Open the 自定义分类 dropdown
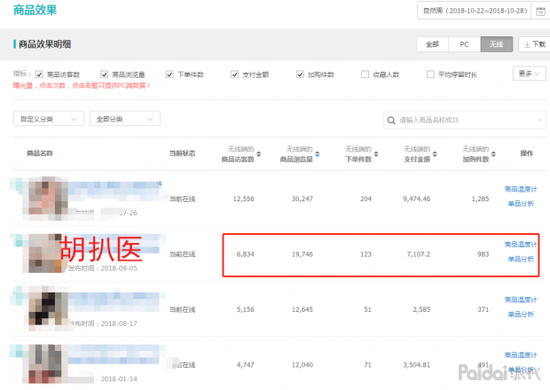Screen dimensions: 550x390 point(49,119)
